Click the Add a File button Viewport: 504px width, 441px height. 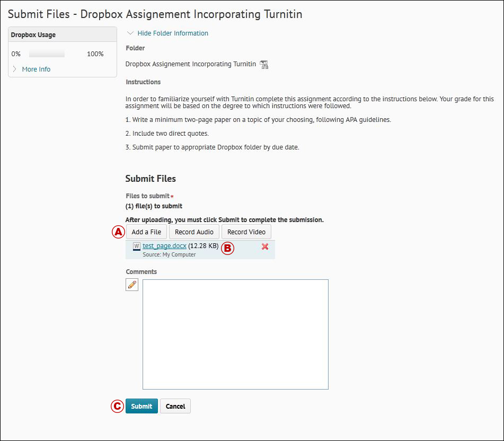(146, 232)
